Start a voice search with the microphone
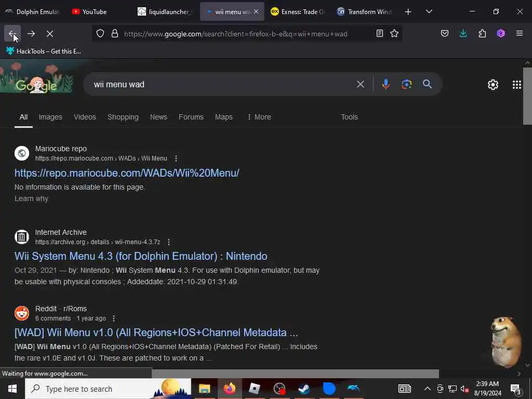Viewport: 532px width, 399px height. [x=386, y=84]
